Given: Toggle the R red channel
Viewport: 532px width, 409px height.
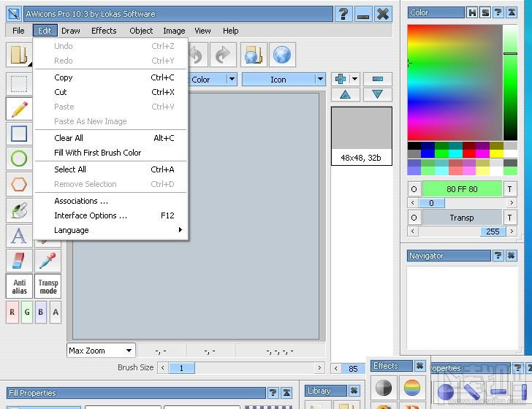Looking at the screenshot, I should click(12, 313).
